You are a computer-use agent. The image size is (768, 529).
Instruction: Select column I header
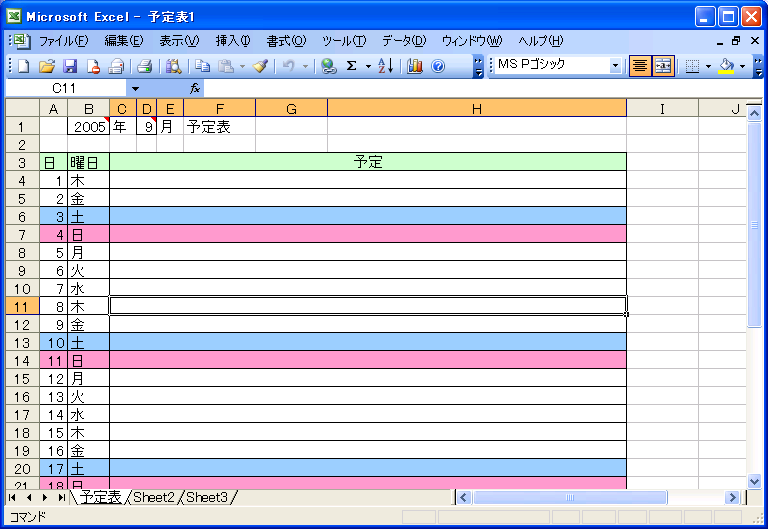(662, 109)
